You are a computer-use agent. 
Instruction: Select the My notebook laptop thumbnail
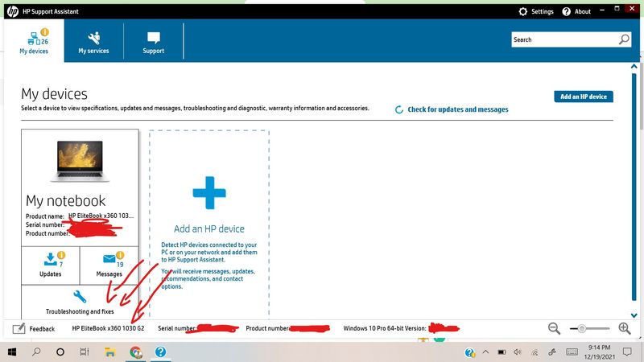[x=80, y=160]
